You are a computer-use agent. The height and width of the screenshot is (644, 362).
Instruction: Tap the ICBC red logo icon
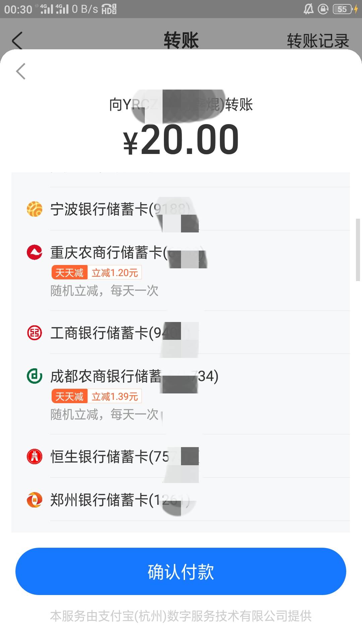coord(35,333)
